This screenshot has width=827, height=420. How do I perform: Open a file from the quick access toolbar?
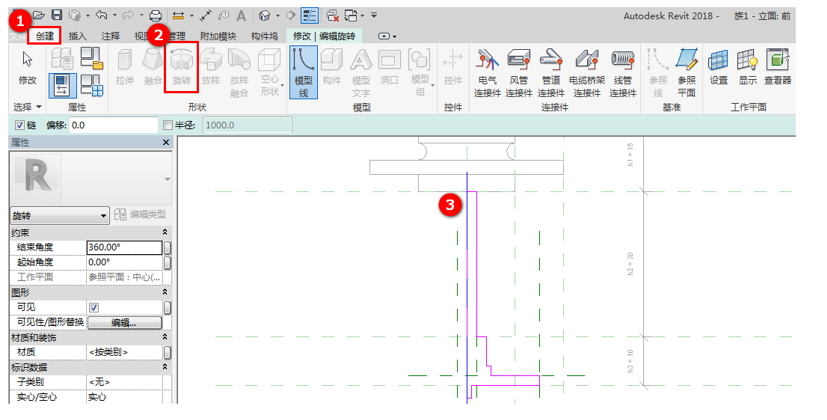(x=39, y=15)
